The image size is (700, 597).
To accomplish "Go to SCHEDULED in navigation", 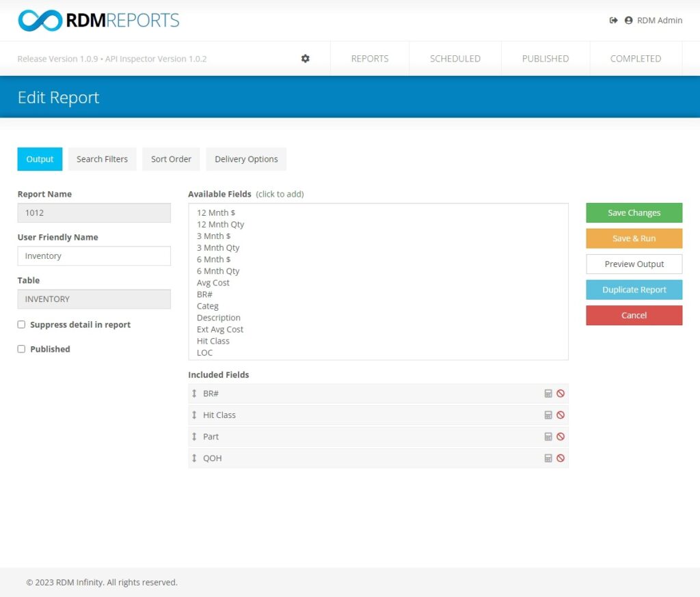I will point(455,59).
